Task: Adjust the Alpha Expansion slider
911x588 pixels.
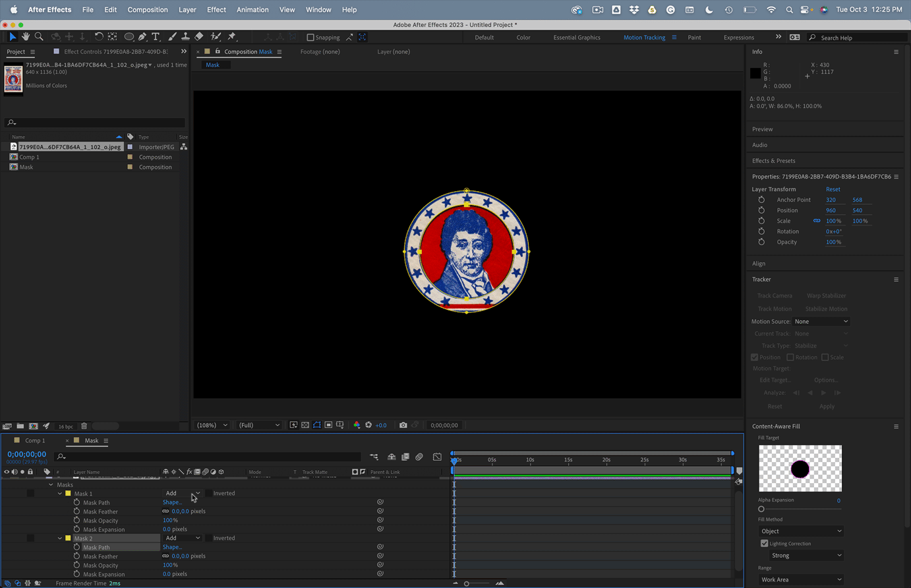Action: (761, 509)
